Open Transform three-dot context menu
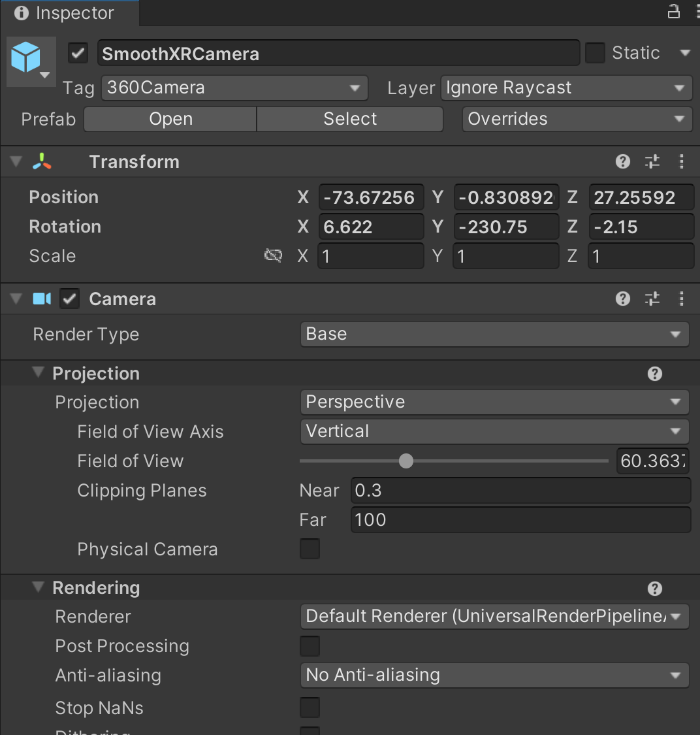 click(682, 162)
